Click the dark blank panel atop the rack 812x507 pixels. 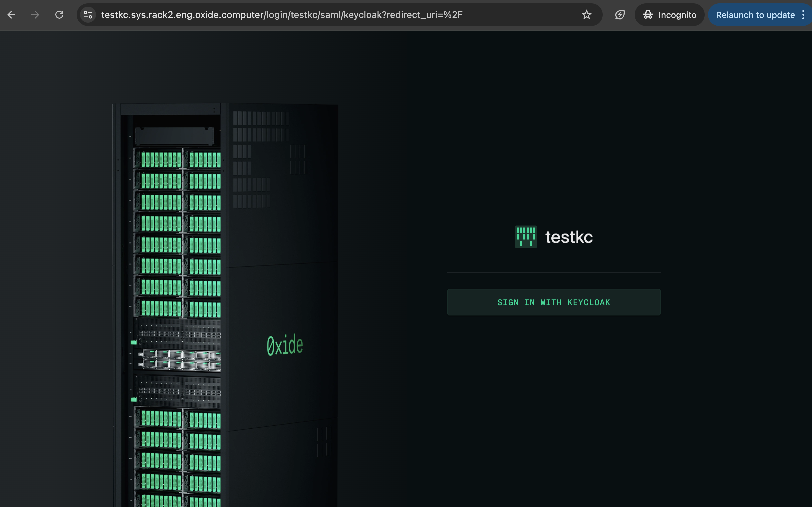click(x=174, y=136)
